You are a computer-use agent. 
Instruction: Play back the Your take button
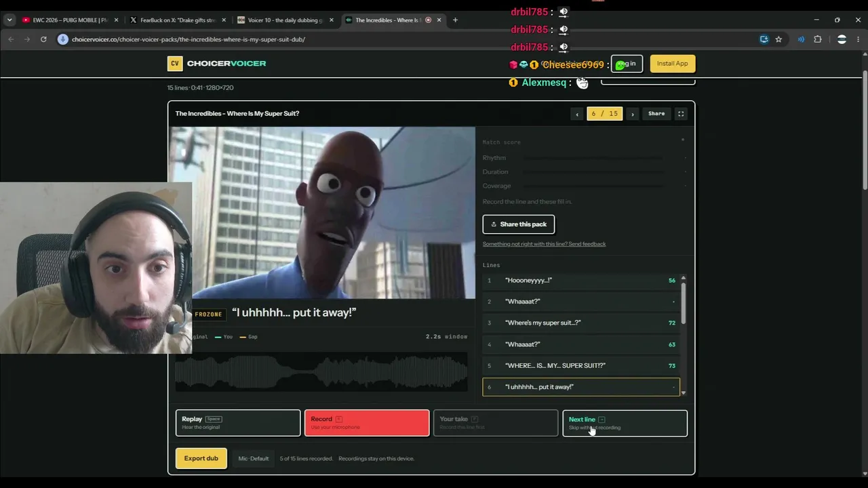pyautogui.click(x=496, y=423)
